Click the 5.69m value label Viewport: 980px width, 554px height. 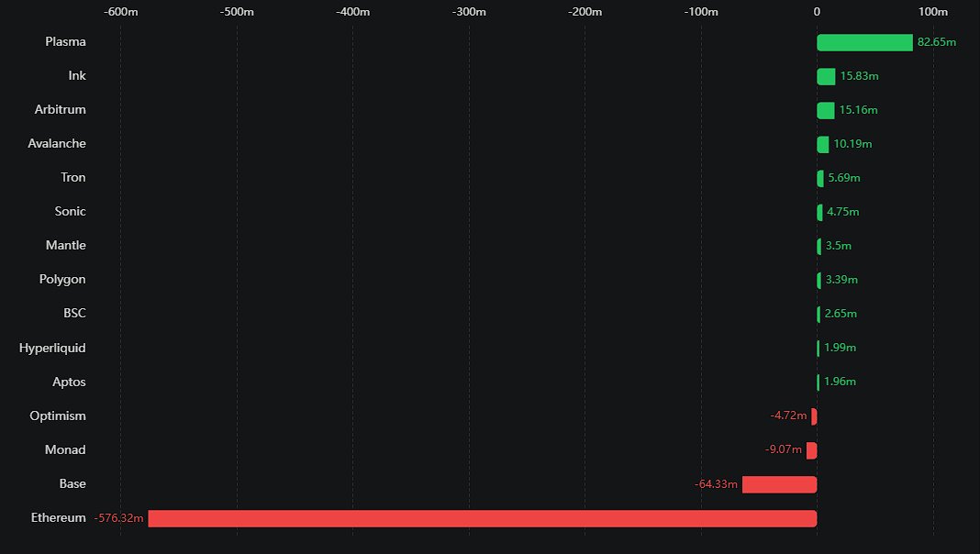pos(844,178)
